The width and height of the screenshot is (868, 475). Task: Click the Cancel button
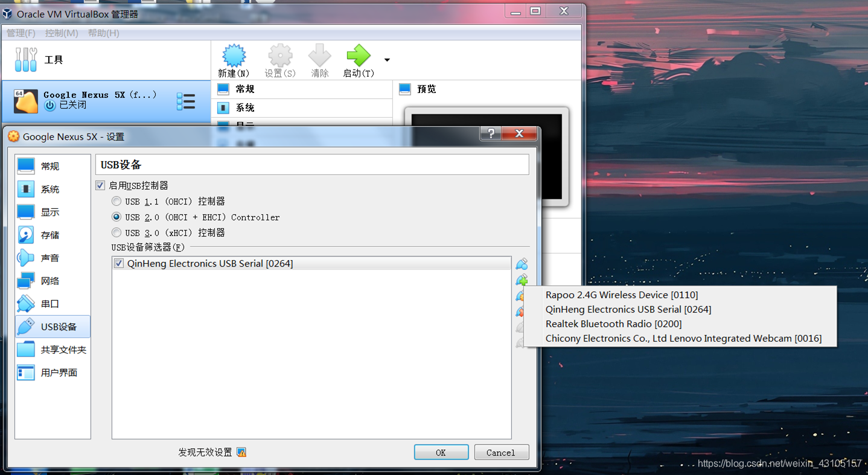coord(501,453)
